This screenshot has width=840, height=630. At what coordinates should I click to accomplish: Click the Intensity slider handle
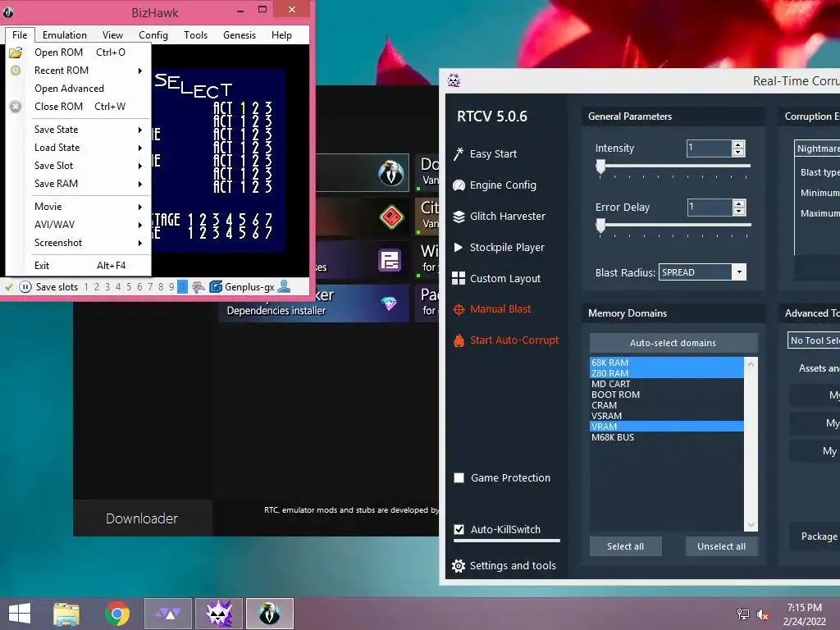[x=600, y=167]
